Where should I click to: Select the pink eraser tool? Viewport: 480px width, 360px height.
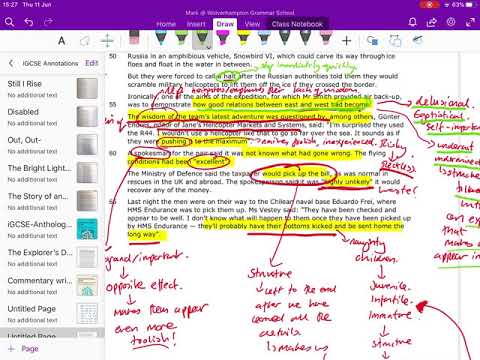pos(134,37)
